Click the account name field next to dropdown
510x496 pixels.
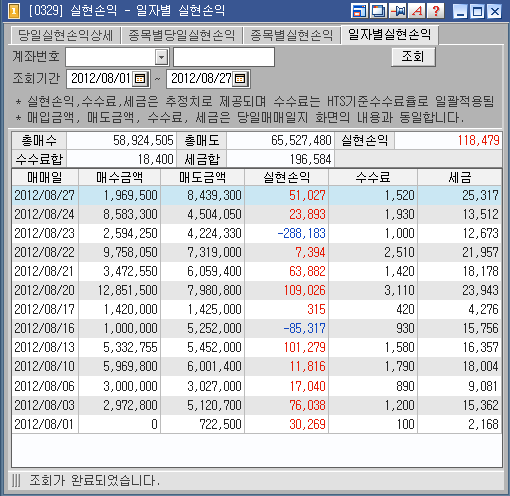224,57
